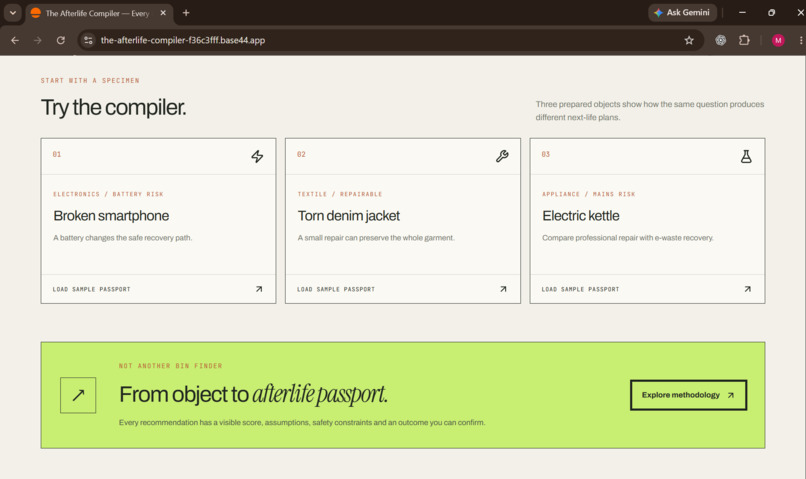The width and height of the screenshot is (806, 479).
Task: Expand the tab search dropdown arrow
Action: pos(13,13)
